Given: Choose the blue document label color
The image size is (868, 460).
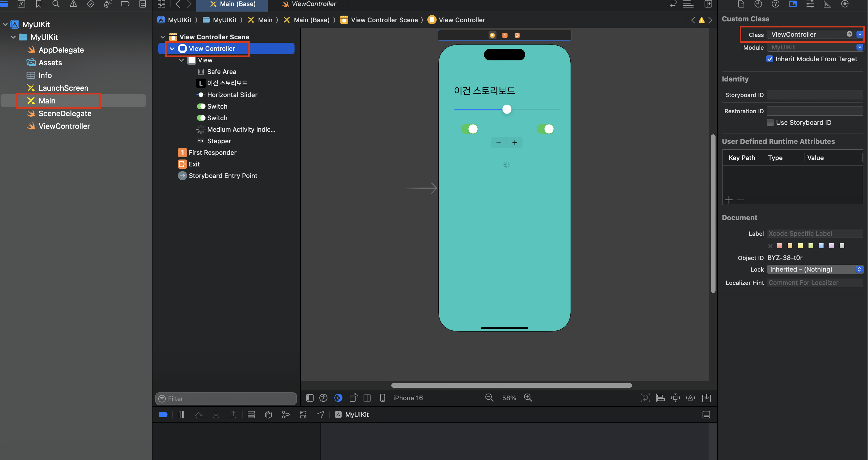Looking at the screenshot, I should point(821,246).
